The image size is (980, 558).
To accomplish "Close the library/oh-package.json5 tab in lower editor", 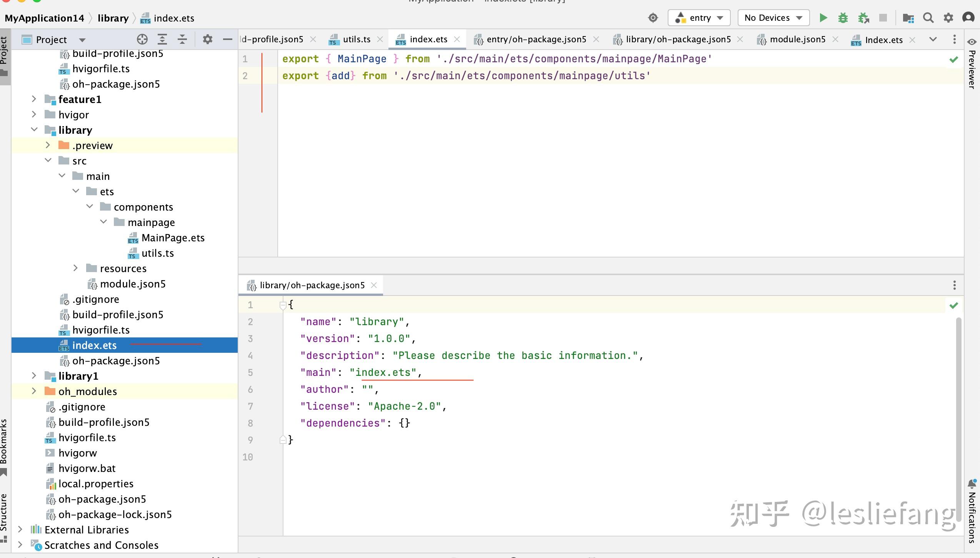I will [x=374, y=285].
